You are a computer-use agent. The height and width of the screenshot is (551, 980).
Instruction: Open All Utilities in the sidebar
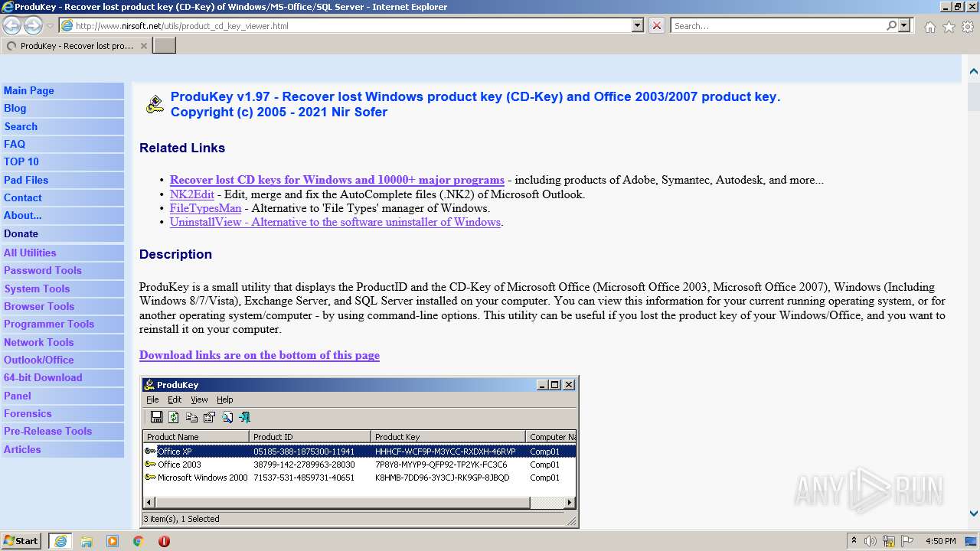(x=62, y=253)
